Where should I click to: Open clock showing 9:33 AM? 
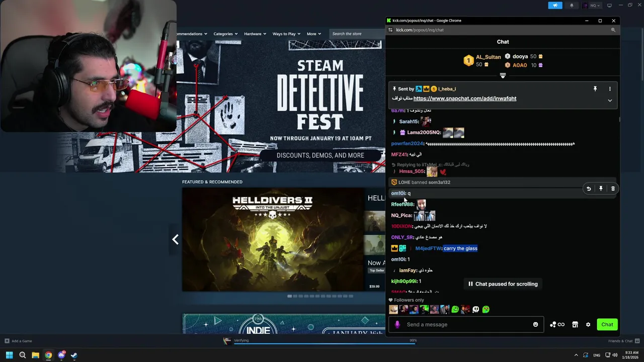630,355
